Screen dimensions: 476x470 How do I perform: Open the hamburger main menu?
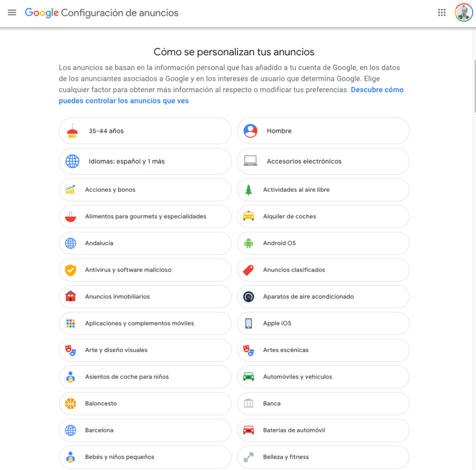pos(12,13)
